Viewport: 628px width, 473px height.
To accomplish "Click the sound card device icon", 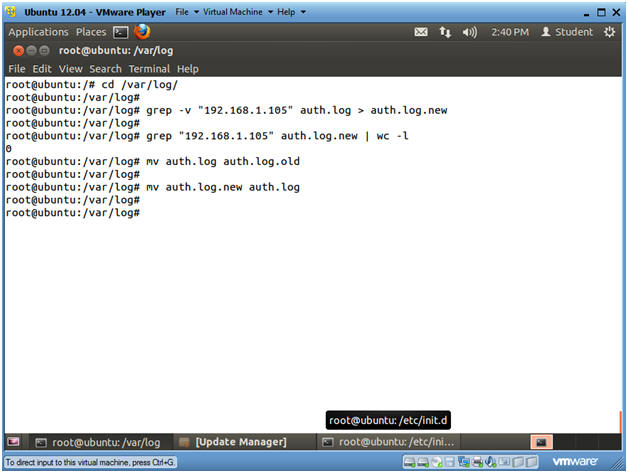I will coord(490,462).
